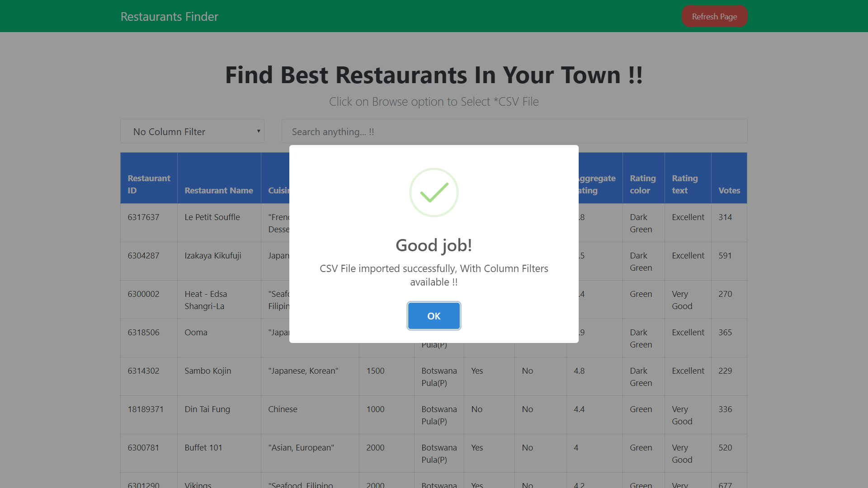Click the Refresh Page button

(x=714, y=16)
